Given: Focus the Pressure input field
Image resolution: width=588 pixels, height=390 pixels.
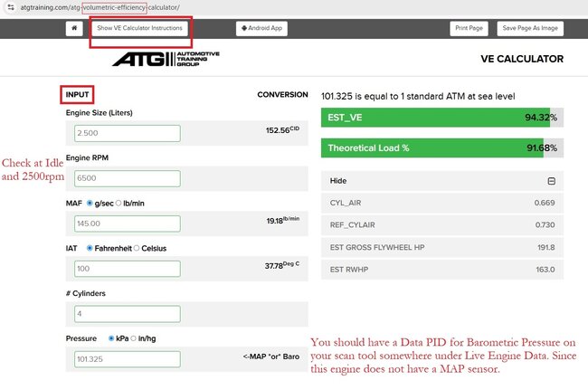Looking at the screenshot, I should (128, 359).
